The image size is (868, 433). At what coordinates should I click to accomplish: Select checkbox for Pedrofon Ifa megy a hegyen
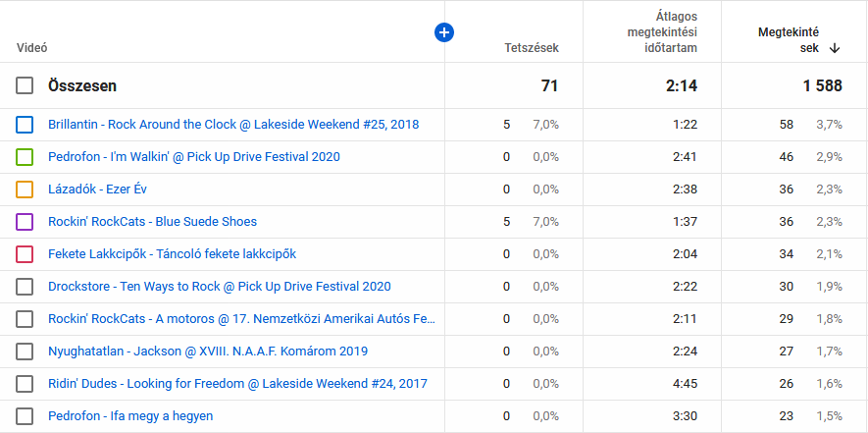(x=26, y=416)
